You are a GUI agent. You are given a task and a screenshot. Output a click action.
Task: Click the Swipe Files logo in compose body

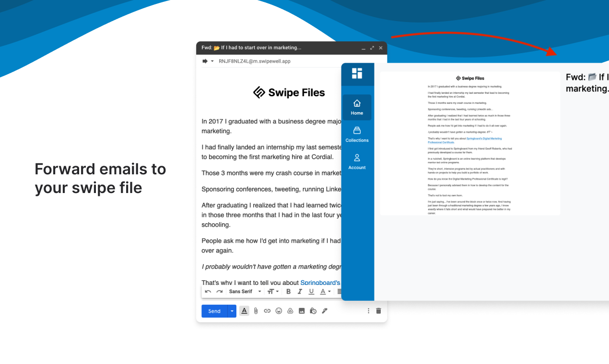pyautogui.click(x=289, y=92)
